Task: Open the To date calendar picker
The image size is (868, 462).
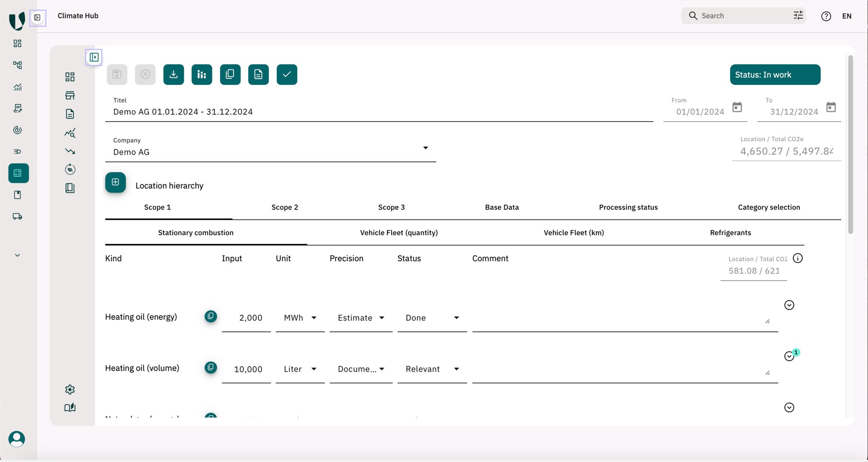Action: coord(831,107)
